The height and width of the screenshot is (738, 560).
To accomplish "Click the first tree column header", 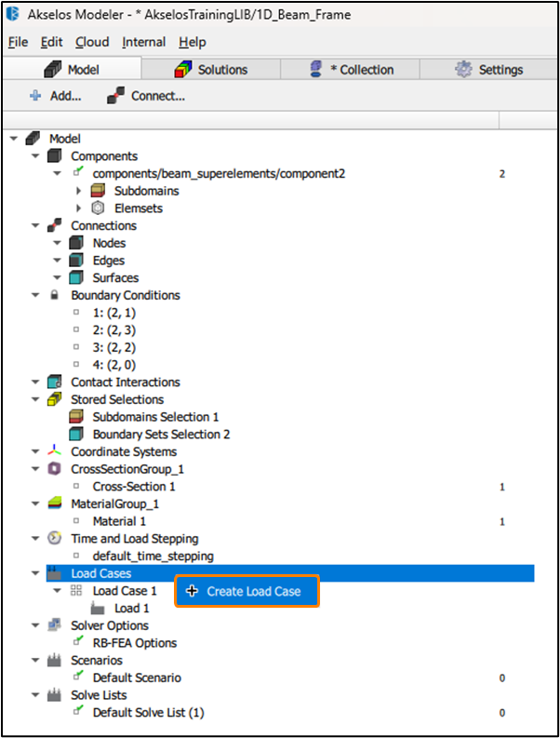I will (x=251, y=120).
